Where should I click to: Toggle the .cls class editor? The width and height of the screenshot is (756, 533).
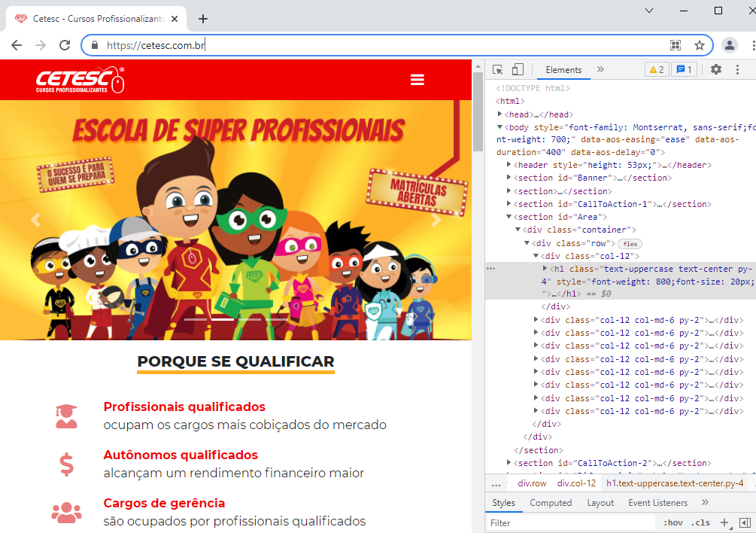click(700, 523)
